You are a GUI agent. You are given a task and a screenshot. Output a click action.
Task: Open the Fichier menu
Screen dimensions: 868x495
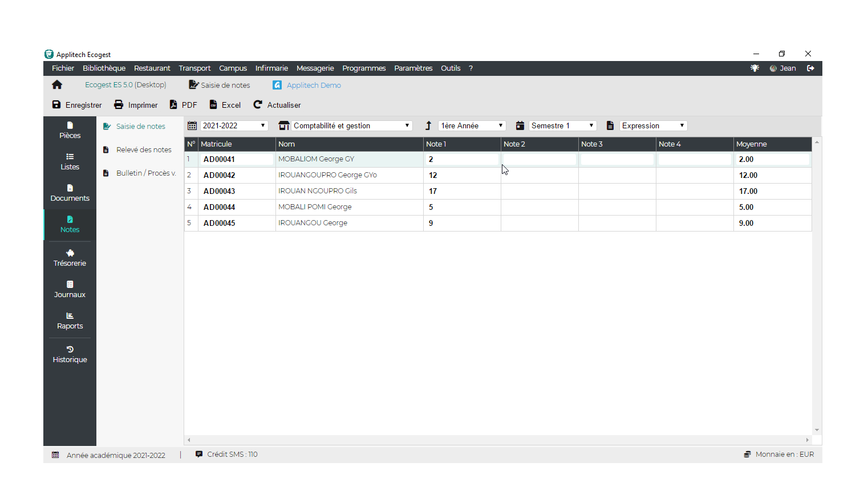(63, 68)
